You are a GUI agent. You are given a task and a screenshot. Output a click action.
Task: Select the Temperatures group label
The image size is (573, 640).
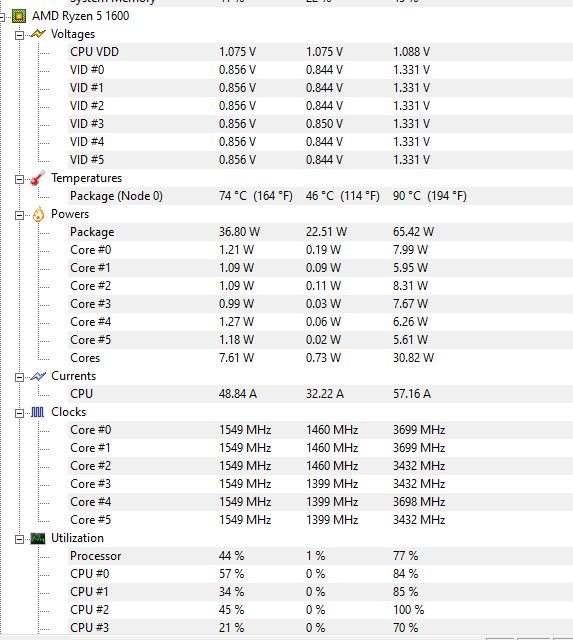86,178
